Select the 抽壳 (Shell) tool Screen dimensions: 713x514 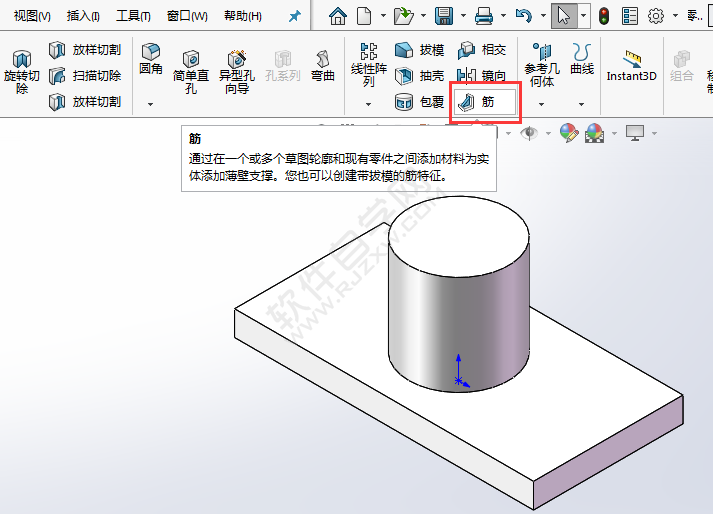[x=420, y=76]
